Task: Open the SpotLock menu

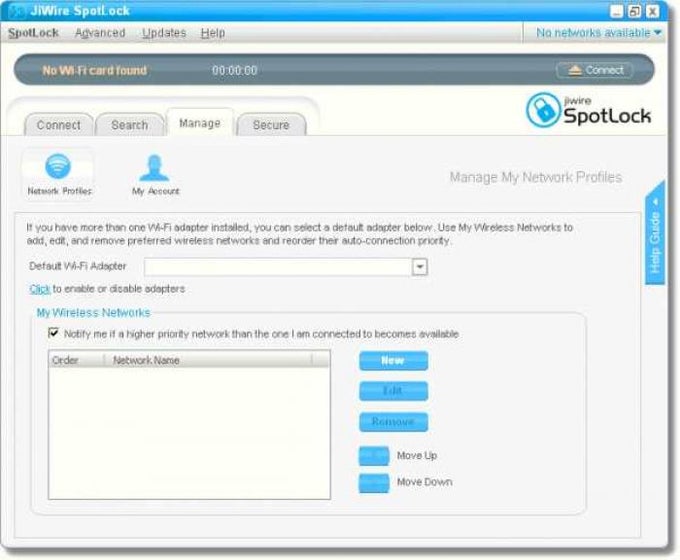Action: coord(33,33)
